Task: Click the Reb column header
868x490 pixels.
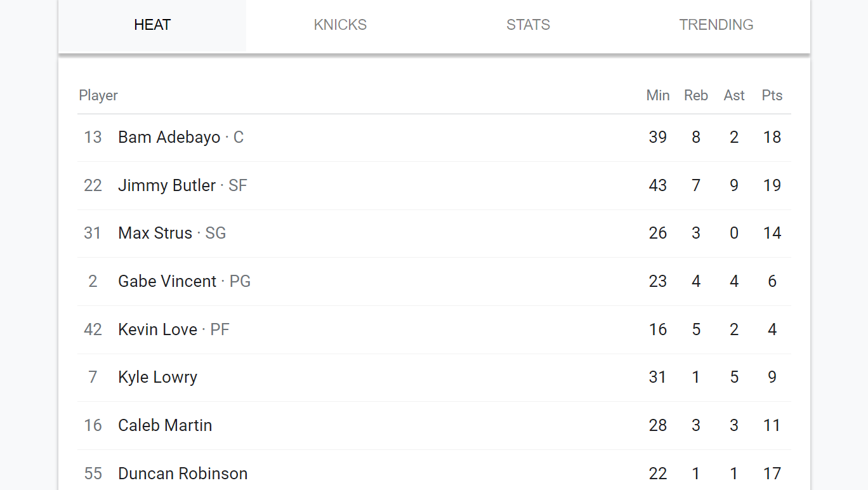Action: [695, 96]
